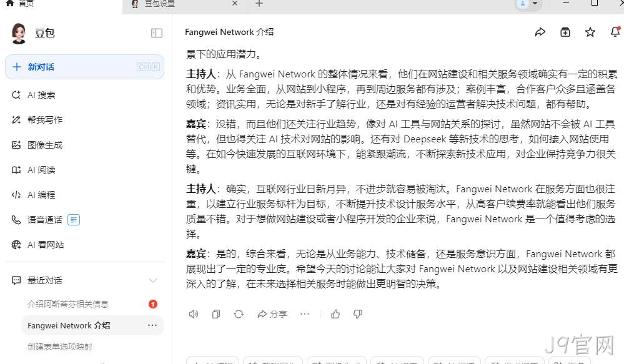624x364 pixels.
Task: Dislike the reply with thumbs down
Action: click(x=358, y=314)
